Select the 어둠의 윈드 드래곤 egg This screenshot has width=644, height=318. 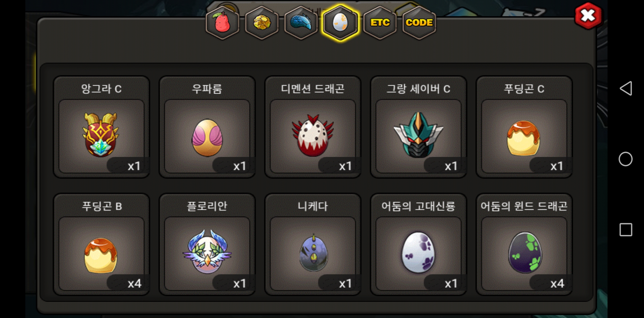click(x=524, y=244)
